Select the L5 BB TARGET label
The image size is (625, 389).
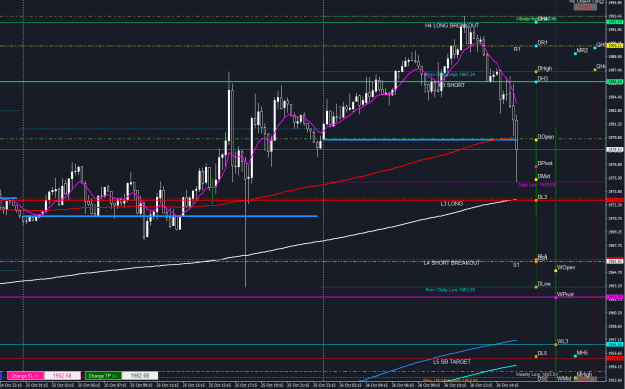[452, 361]
